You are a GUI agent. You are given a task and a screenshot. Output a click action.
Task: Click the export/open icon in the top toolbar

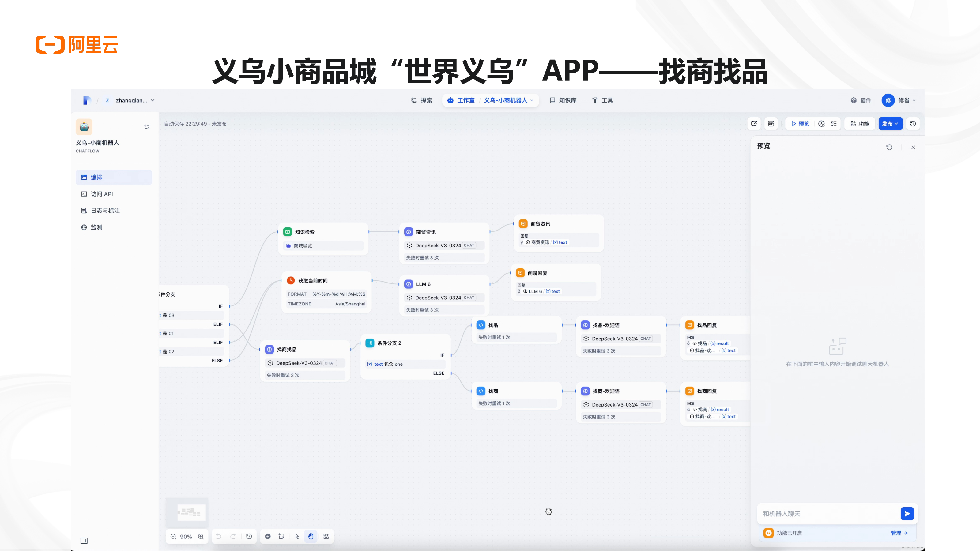(754, 124)
